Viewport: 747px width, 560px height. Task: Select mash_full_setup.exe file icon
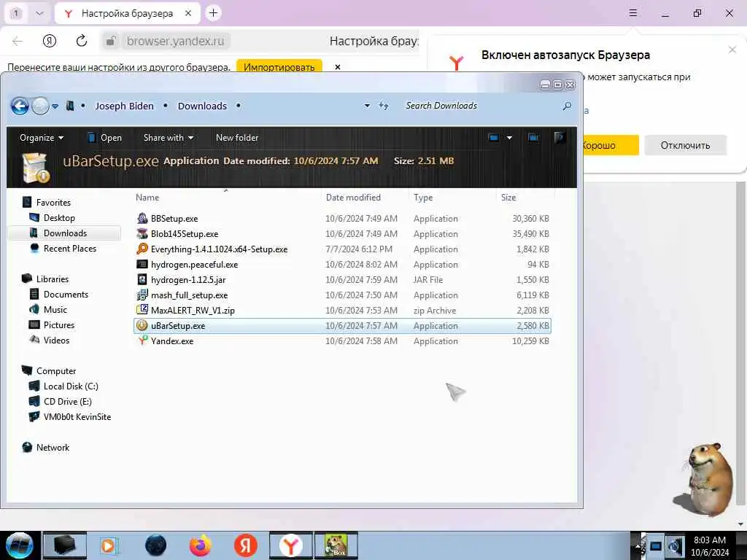coord(142,295)
